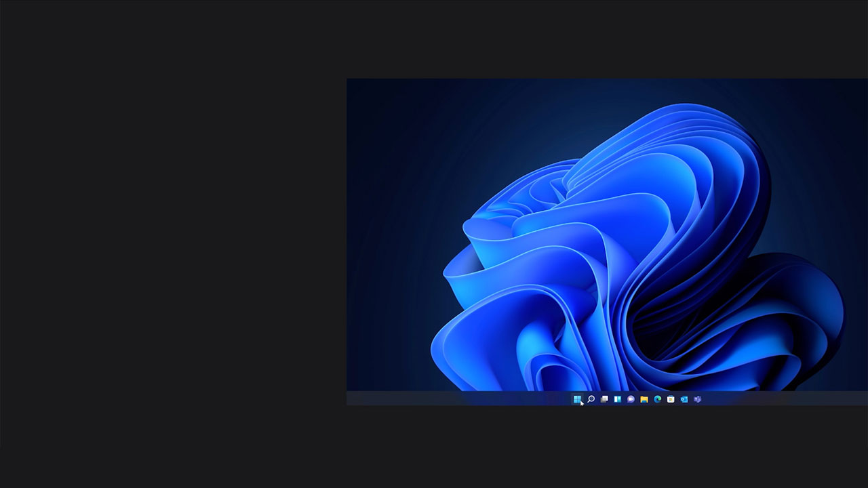Select the overlapping squares Task View icon
Screen dimensions: 868x488
point(604,399)
